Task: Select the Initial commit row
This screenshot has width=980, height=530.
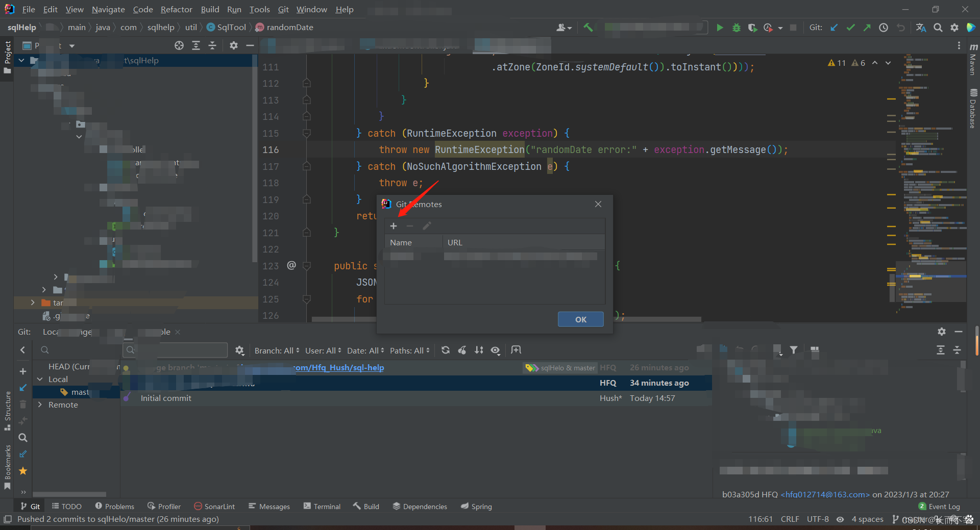Action: (416, 398)
